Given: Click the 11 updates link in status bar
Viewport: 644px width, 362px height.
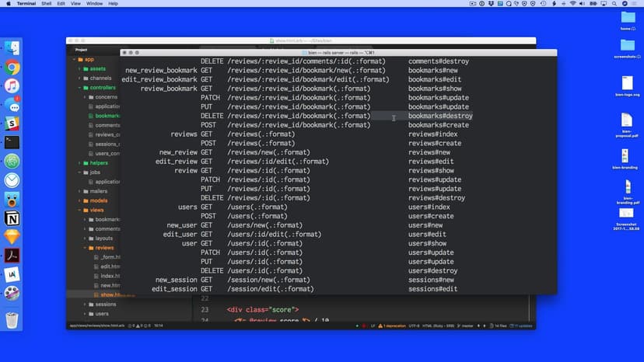Looking at the screenshot, I should click(x=523, y=325).
